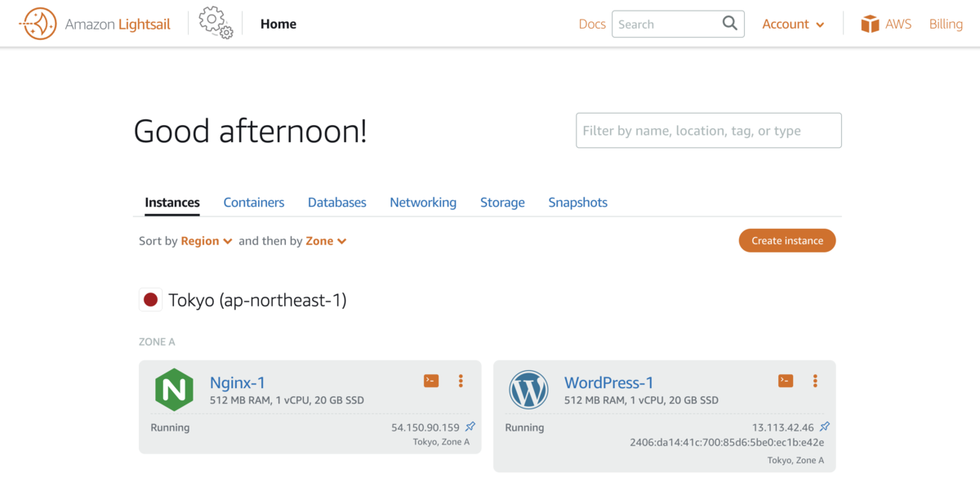Image resolution: width=980 pixels, height=478 pixels.
Task: Click the WordPress-1 IPv6 address text
Action: [727, 443]
